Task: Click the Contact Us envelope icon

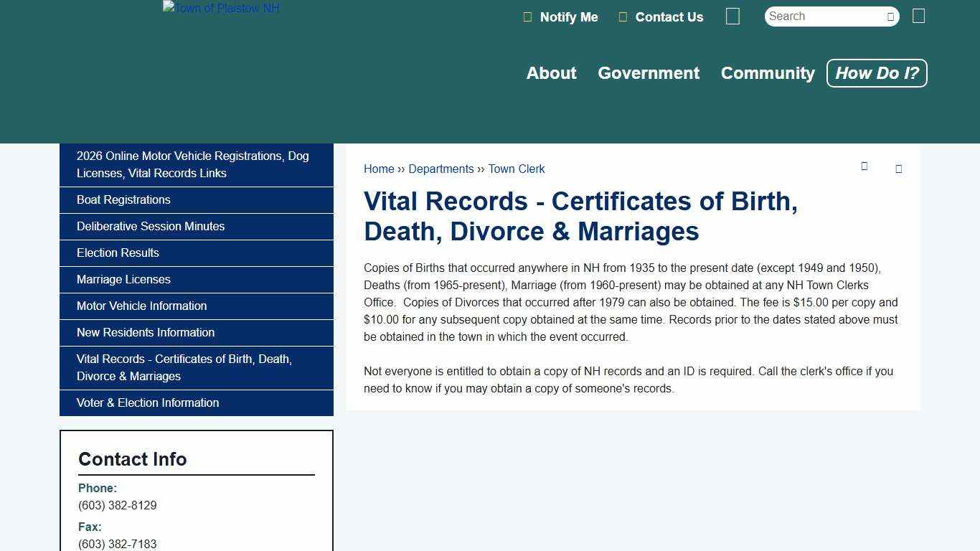Action: point(623,17)
